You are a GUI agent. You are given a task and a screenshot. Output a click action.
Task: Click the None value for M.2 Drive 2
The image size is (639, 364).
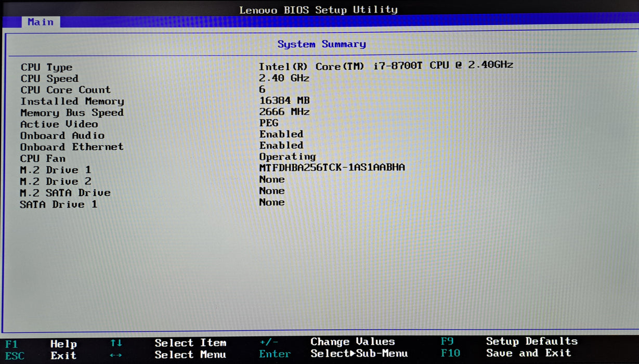(272, 179)
